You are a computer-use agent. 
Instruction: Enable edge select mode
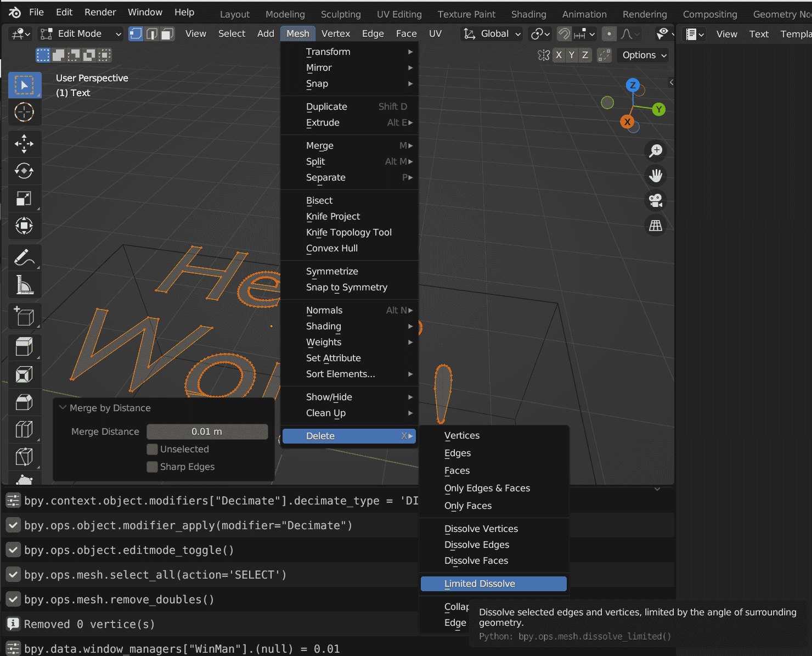pyautogui.click(x=152, y=34)
